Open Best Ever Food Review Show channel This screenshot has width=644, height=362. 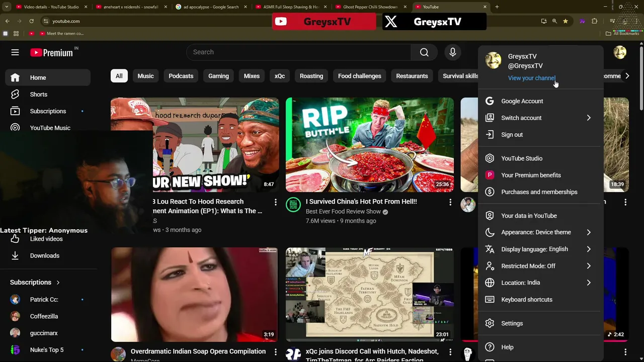tap(343, 212)
